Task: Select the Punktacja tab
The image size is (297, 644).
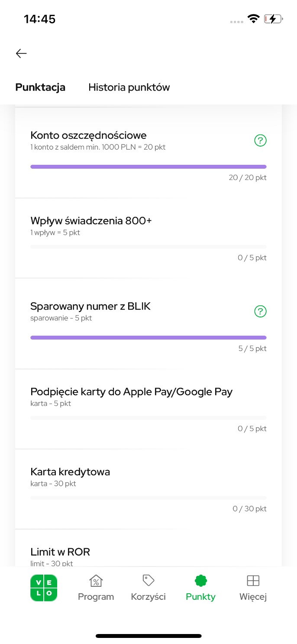Action: coord(40,87)
